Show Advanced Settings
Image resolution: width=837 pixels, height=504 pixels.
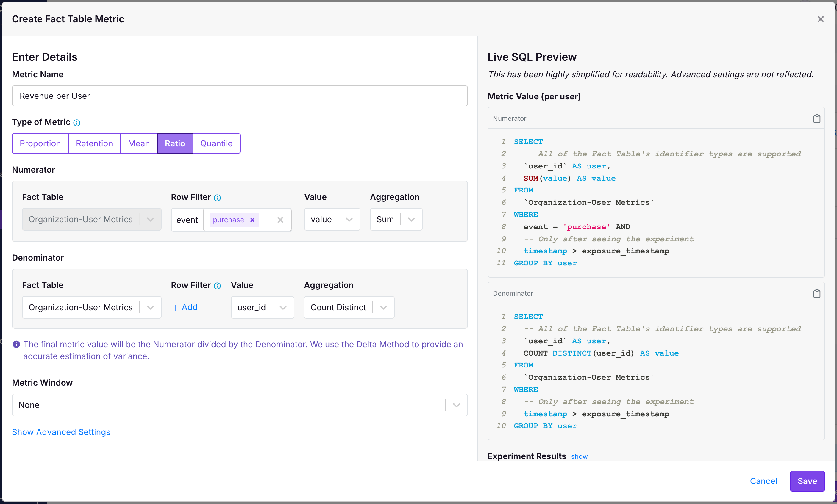(61, 432)
